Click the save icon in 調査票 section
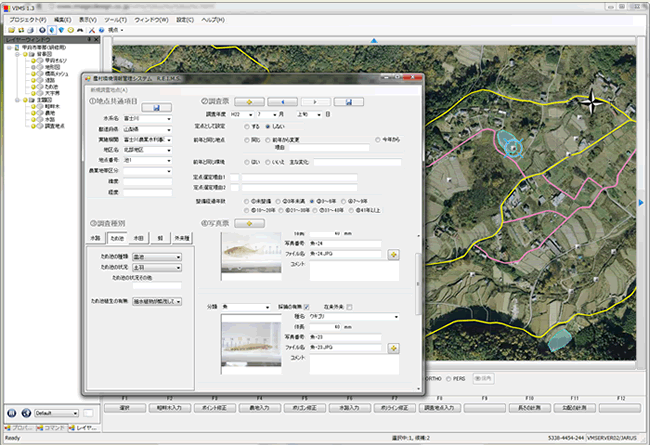The image size is (650, 445). pos(347,101)
